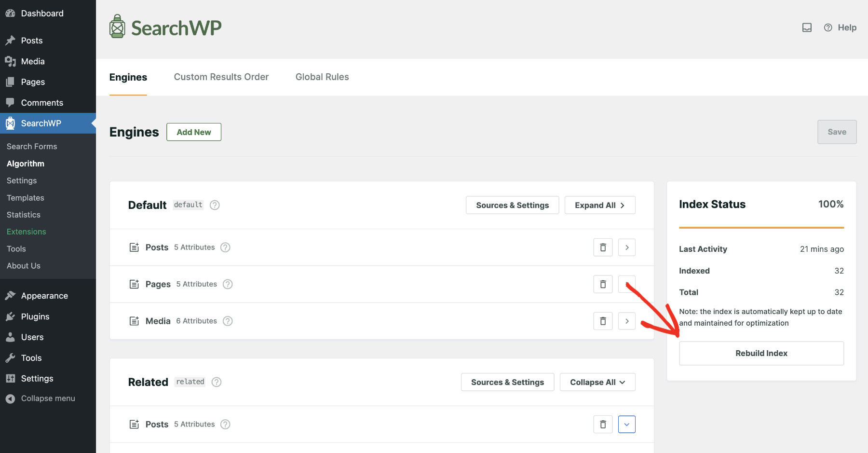Open About Us submenu item

(24, 266)
